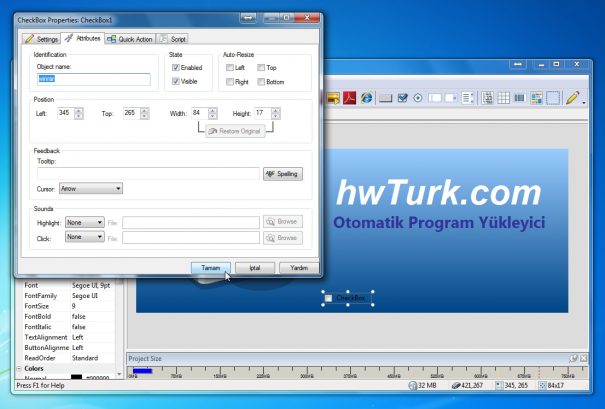Enable Auto-Resize Bottom checkbox
Image resolution: width=605 pixels, height=409 pixels.
point(261,82)
